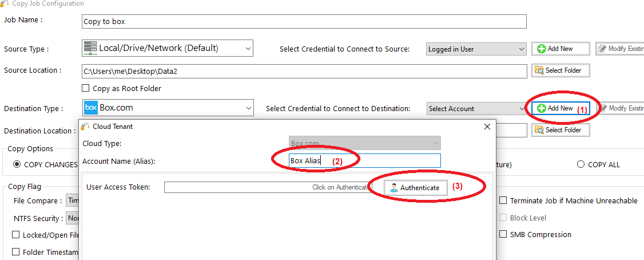Enable SMB Compression option
The height and width of the screenshot is (260, 644).
(503, 234)
